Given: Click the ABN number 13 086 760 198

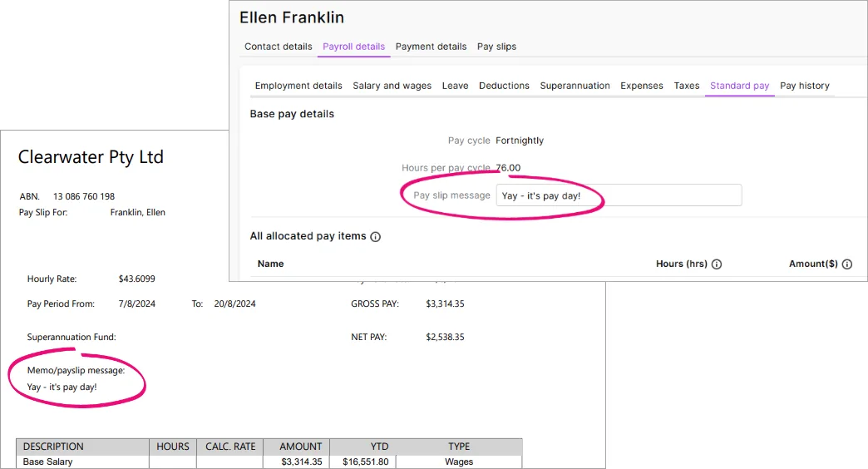Looking at the screenshot, I should click(84, 196).
